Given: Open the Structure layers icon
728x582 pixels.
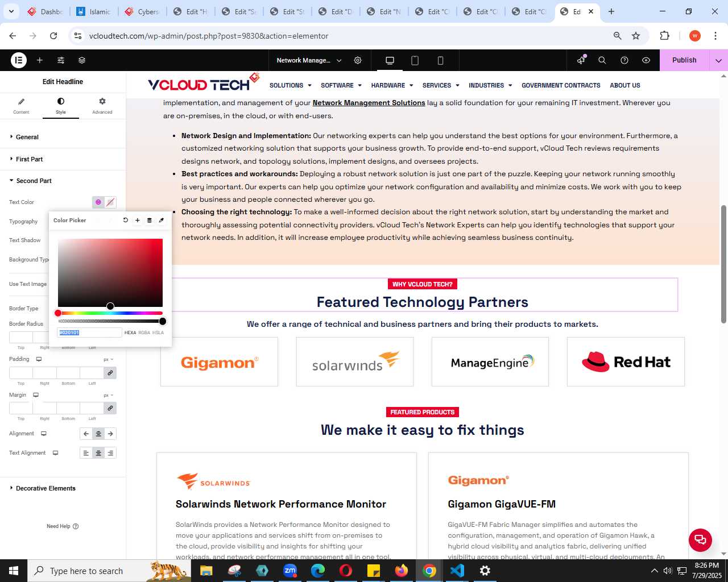Looking at the screenshot, I should tap(82, 60).
